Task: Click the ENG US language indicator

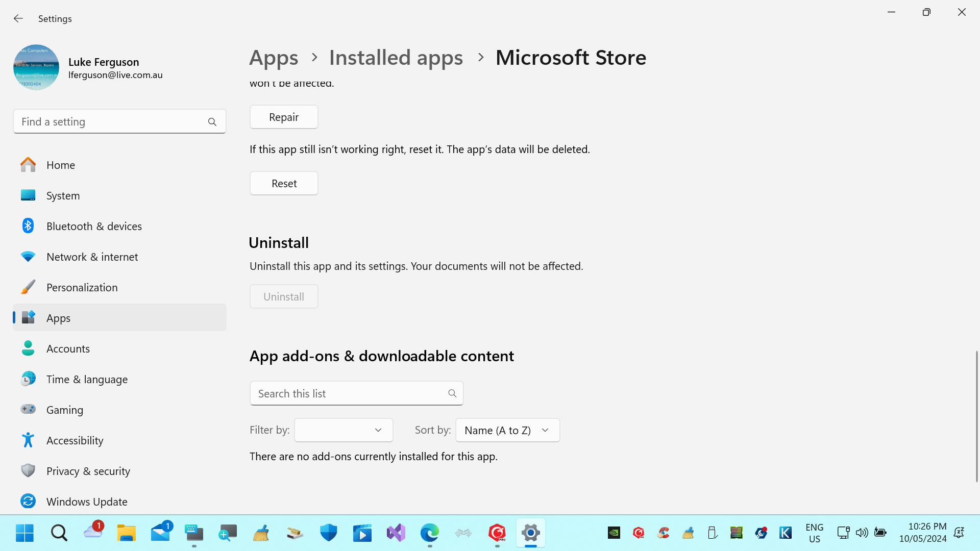Action: [815, 533]
